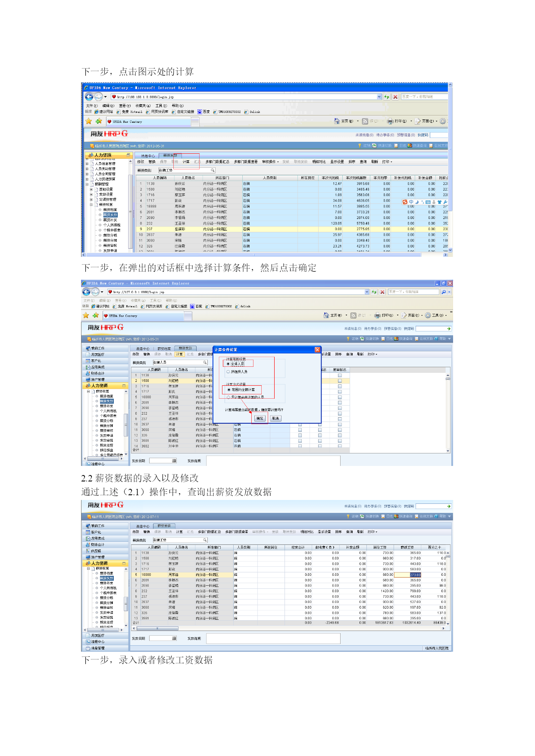Collapse the 薪酬管理 tree node

click(87, 184)
